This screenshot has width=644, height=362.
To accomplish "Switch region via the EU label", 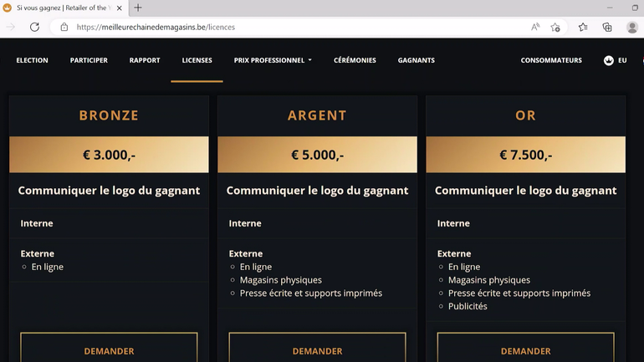I will tap(622, 60).
